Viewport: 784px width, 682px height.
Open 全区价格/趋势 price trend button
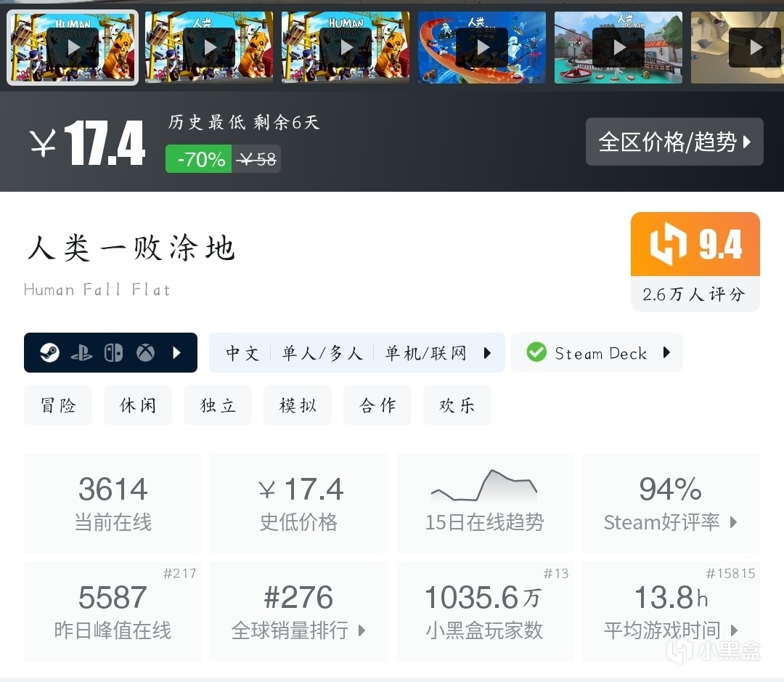pos(674,142)
